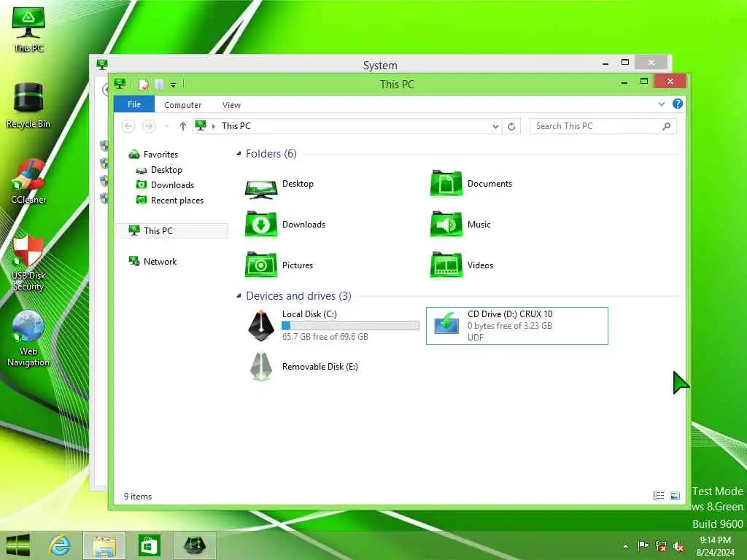747x560 pixels.
Task: Launch Internet Explorer from the taskbar
Action: click(x=60, y=545)
